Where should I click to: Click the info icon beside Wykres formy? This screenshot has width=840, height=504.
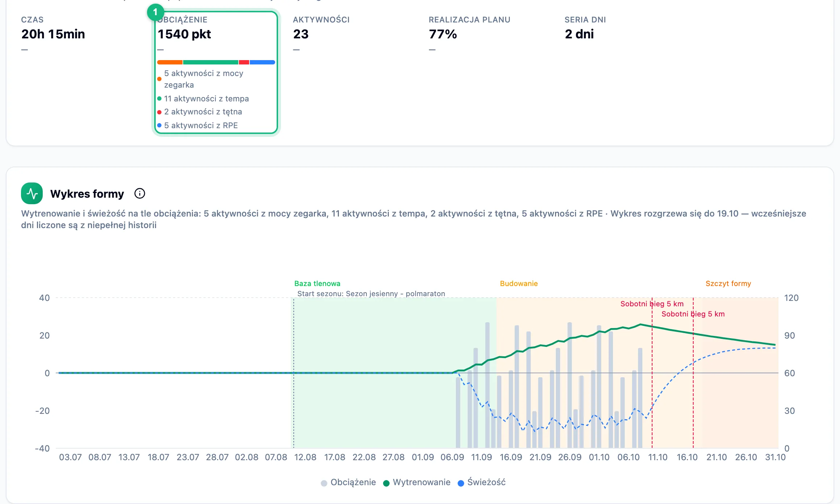pos(140,194)
